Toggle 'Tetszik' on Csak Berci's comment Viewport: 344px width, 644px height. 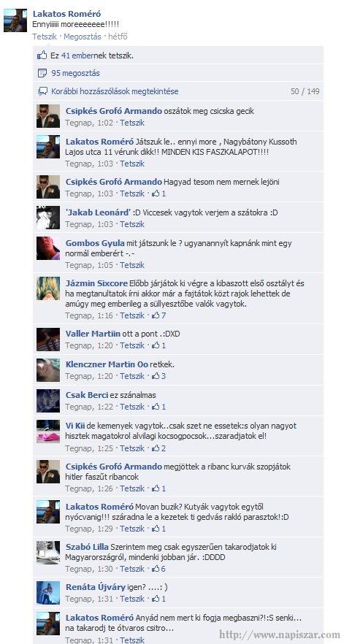click(132, 407)
